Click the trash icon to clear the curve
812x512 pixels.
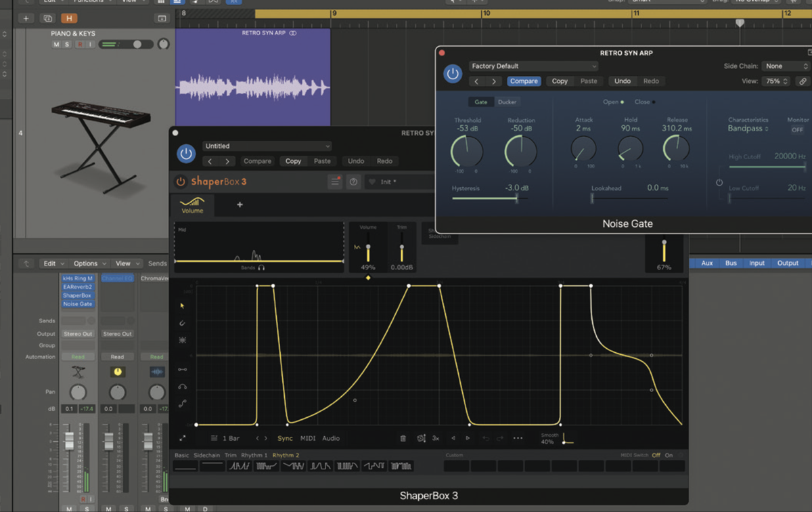[403, 438]
